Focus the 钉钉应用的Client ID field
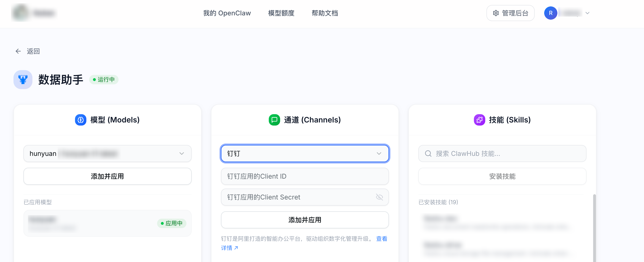Image resolution: width=644 pixels, height=262 pixels. 304,176
